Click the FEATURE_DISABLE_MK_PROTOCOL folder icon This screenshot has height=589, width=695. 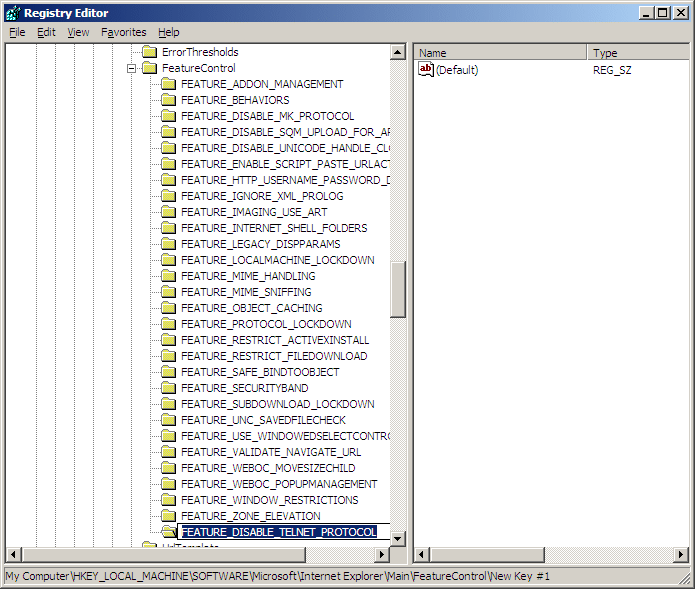point(168,116)
